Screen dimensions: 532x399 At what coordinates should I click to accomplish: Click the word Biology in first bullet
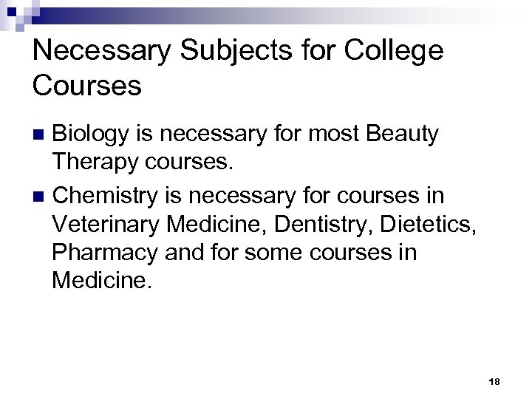90,135
